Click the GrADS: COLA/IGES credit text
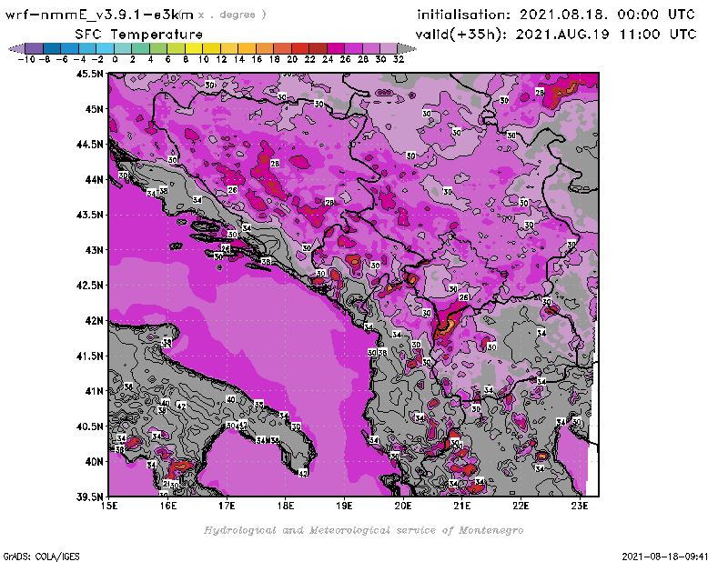This screenshot has width=728, height=562. coord(41,556)
